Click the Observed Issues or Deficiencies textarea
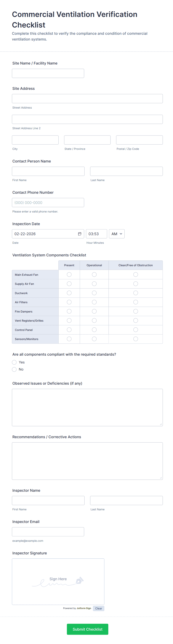 tap(87, 407)
